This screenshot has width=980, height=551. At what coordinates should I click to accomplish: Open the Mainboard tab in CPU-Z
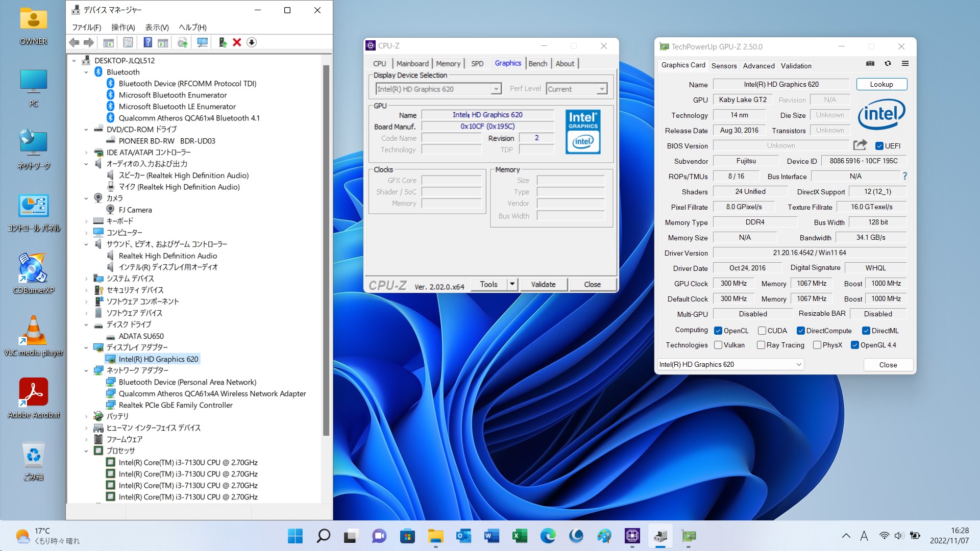tap(412, 63)
